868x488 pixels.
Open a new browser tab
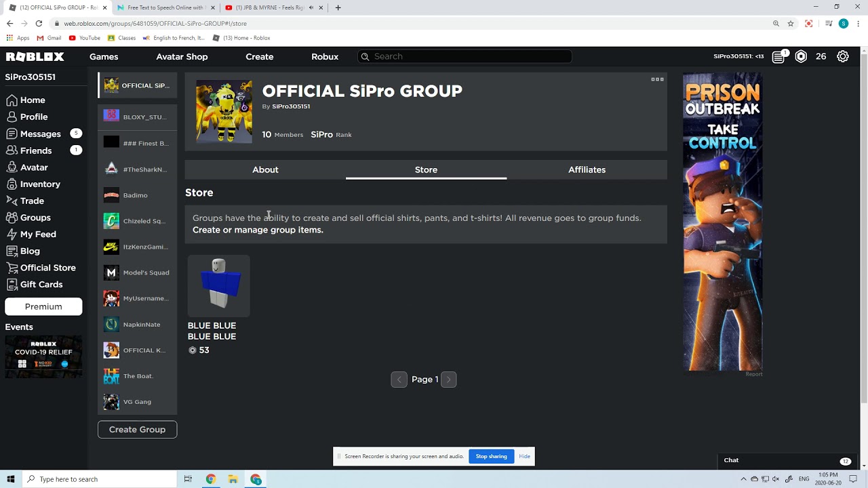click(x=338, y=7)
